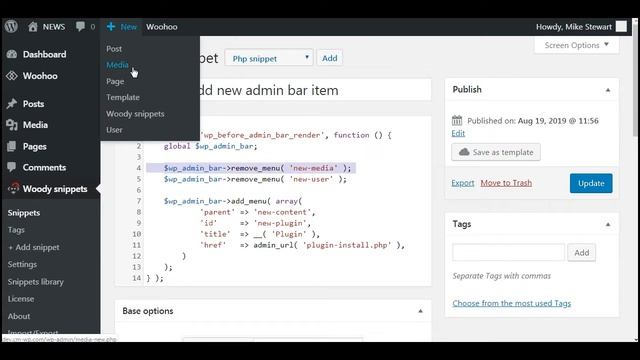The height and width of the screenshot is (360, 640).
Task: Click the Pages icon in sidebar
Action: 12,146
